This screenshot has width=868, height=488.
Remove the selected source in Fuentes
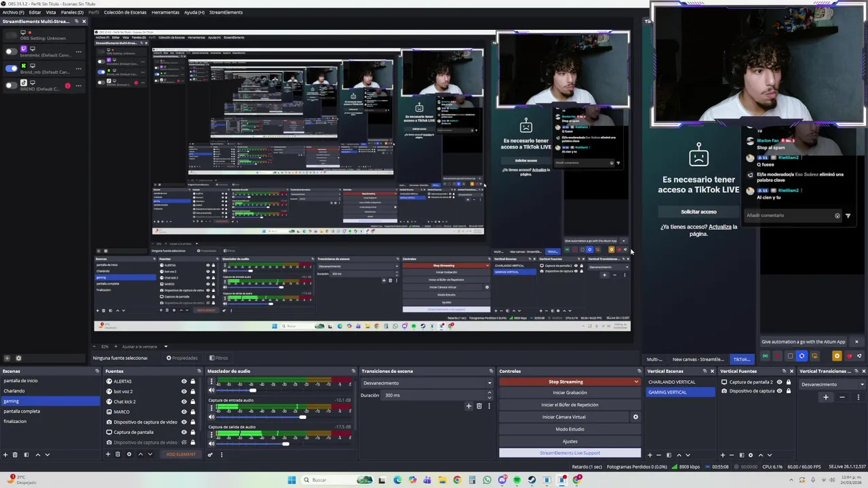pyautogui.click(x=117, y=454)
